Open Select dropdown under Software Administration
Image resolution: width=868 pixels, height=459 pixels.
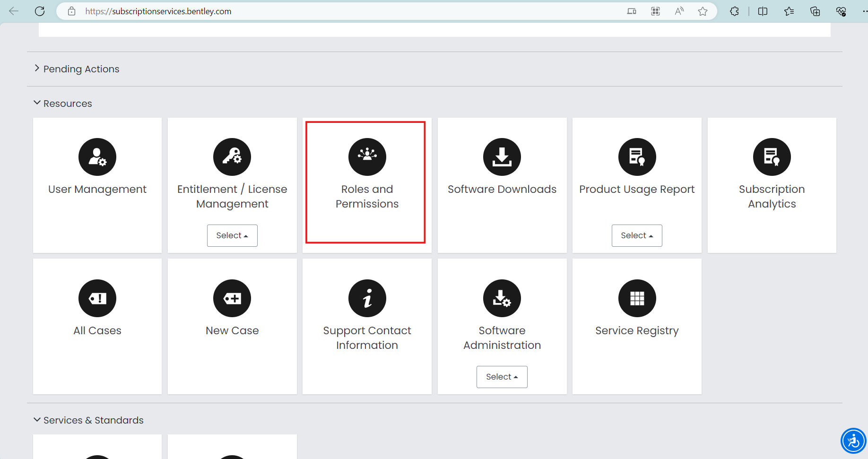coord(502,377)
